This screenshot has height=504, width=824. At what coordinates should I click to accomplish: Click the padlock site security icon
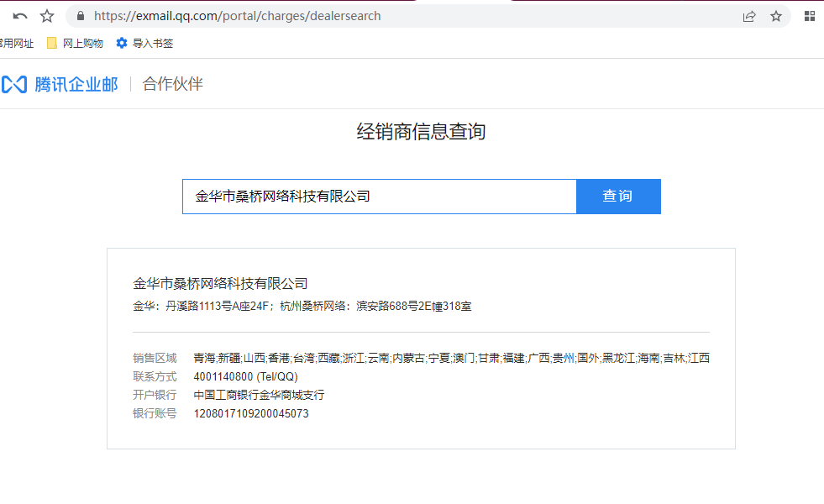point(81,16)
